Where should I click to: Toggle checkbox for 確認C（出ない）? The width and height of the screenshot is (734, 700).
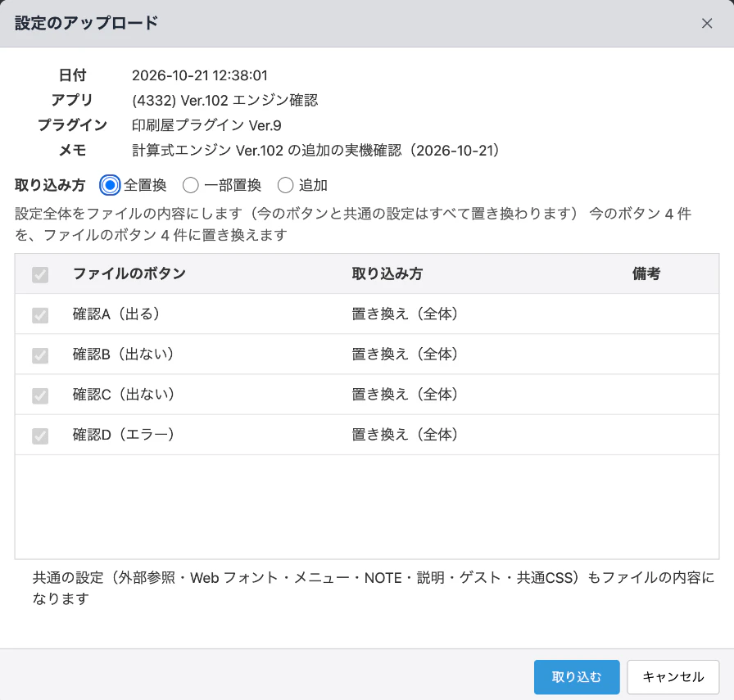(40, 395)
